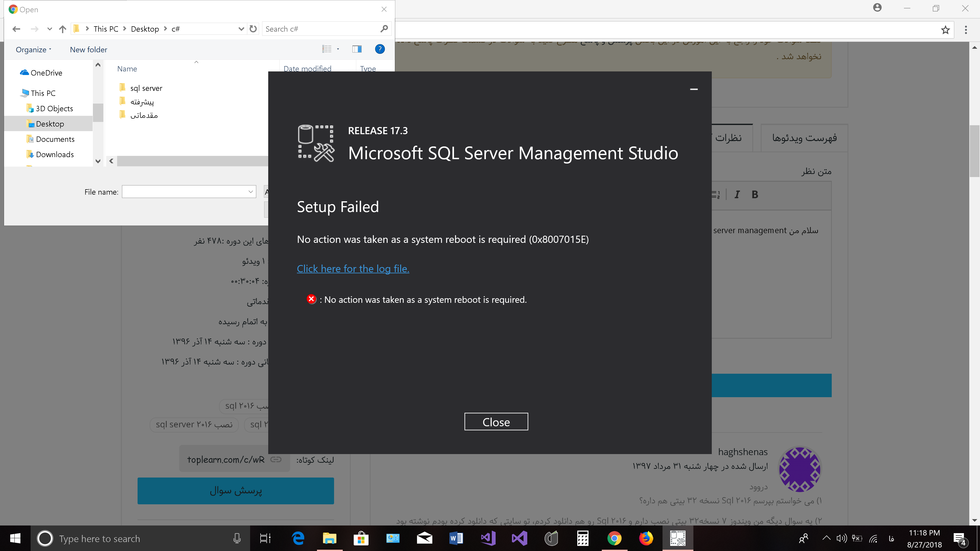Switch to Chrome on the taskbar
The image size is (980, 551).
614,539
